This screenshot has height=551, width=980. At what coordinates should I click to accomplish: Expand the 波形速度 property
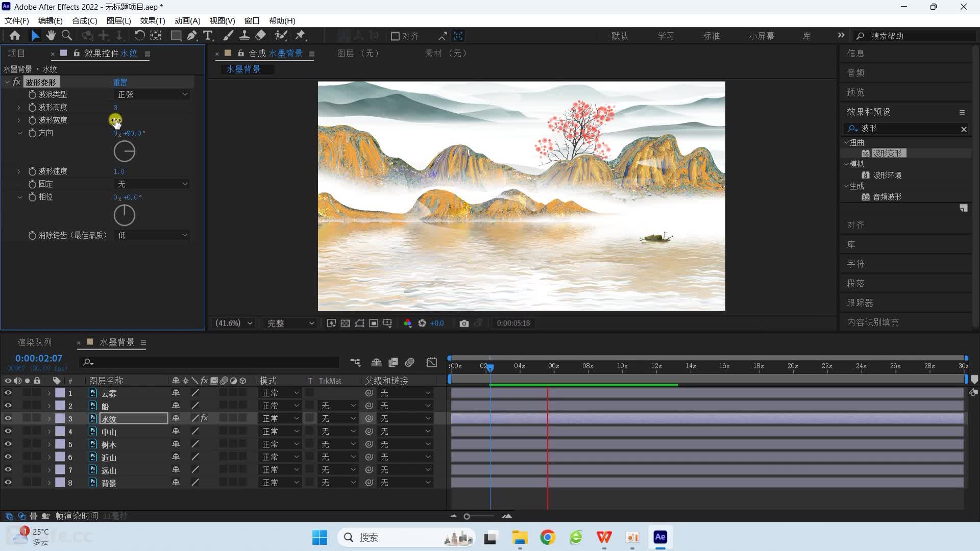click(19, 171)
